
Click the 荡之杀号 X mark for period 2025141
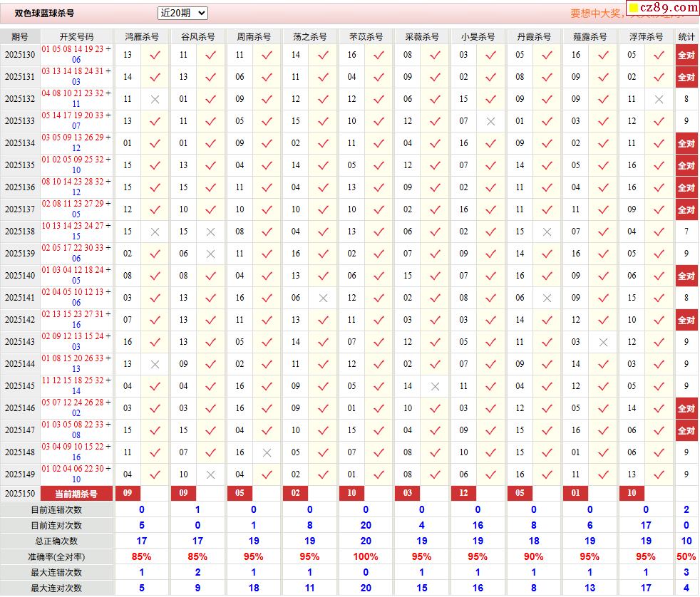[323, 298]
